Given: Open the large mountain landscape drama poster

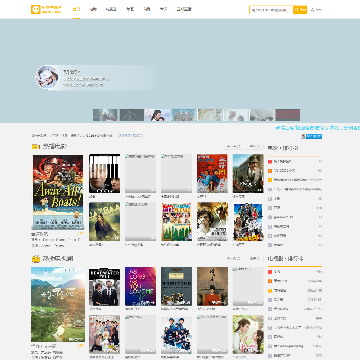Looking at the screenshot, I should pos(58,304).
